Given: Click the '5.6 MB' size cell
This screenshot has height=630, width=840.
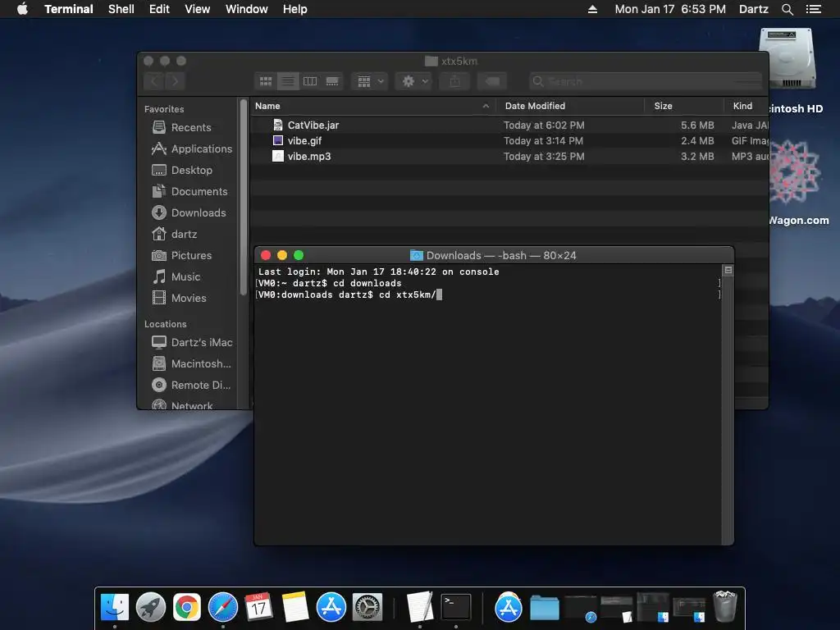Looking at the screenshot, I should point(697,126).
